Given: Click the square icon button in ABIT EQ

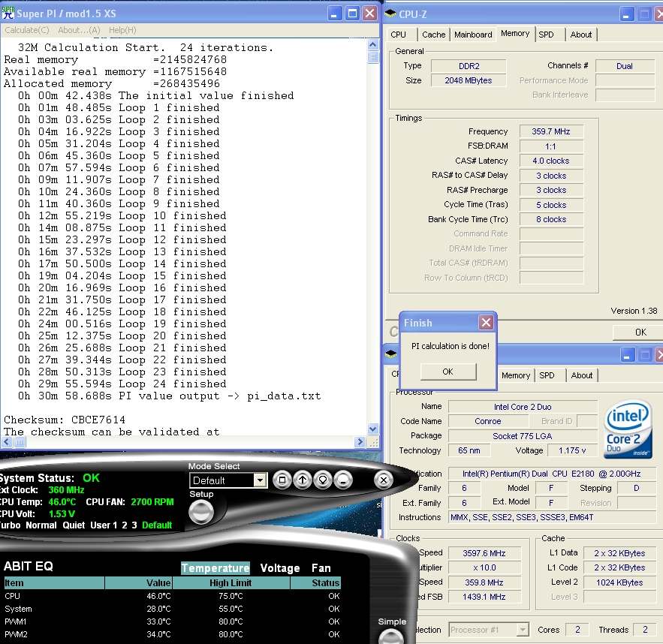Looking at the screenshot, I should click(x=282, y=480).
